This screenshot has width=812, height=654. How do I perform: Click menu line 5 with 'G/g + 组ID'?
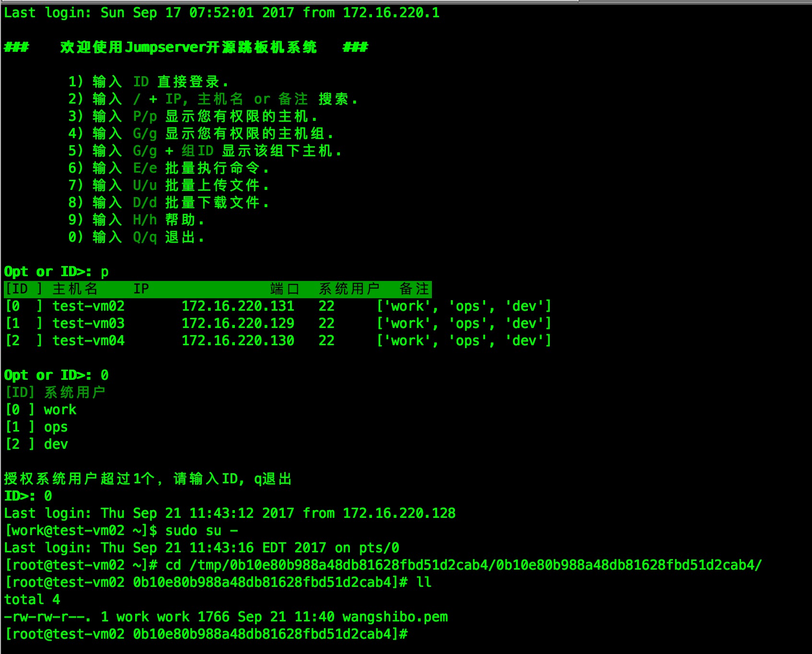click(x=205, y=151)
